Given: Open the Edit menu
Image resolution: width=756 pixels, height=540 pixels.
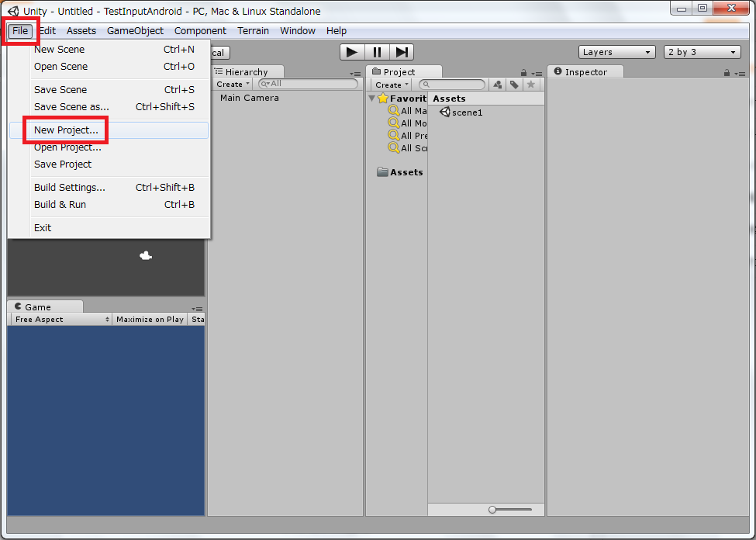Looking at the screenshot, I should 47,31.
